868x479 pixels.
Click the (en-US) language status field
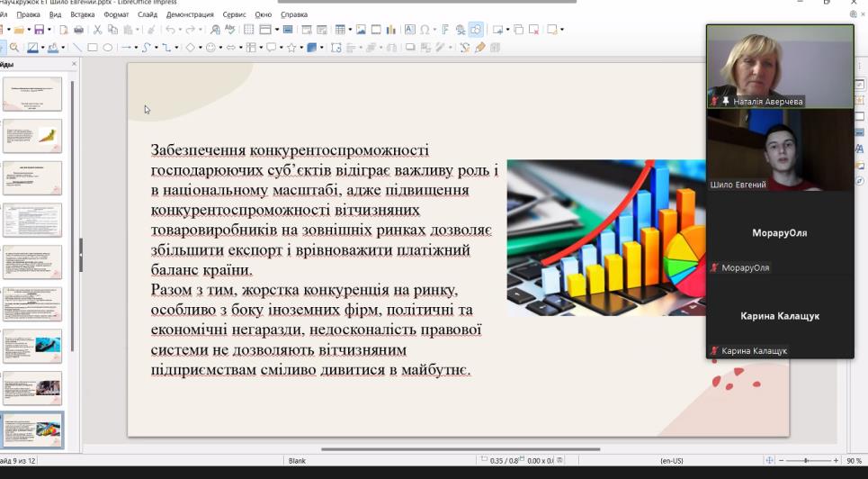672,461
